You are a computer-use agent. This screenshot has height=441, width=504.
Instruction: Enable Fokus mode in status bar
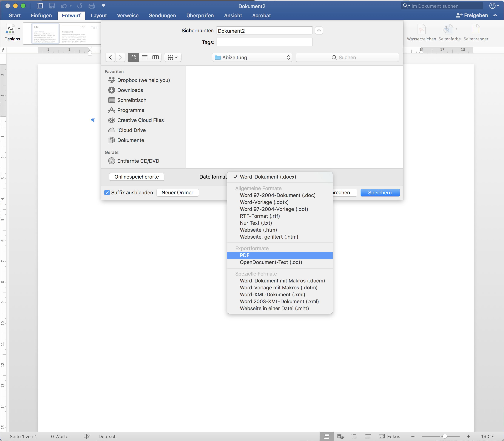pyautogui.click(x=389, y=436)
